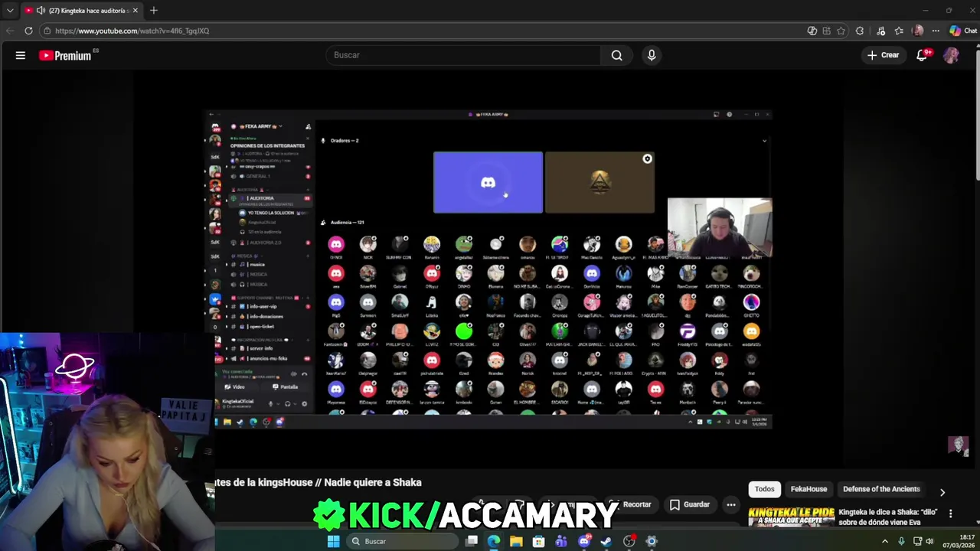Open browser extensions puzzle icon

click(860, 31)
